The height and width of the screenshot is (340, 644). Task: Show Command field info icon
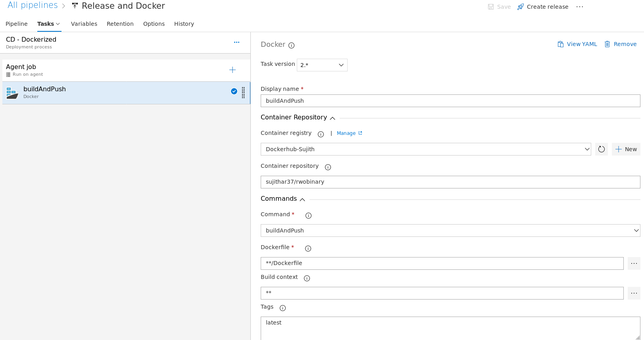click(308, 215)
